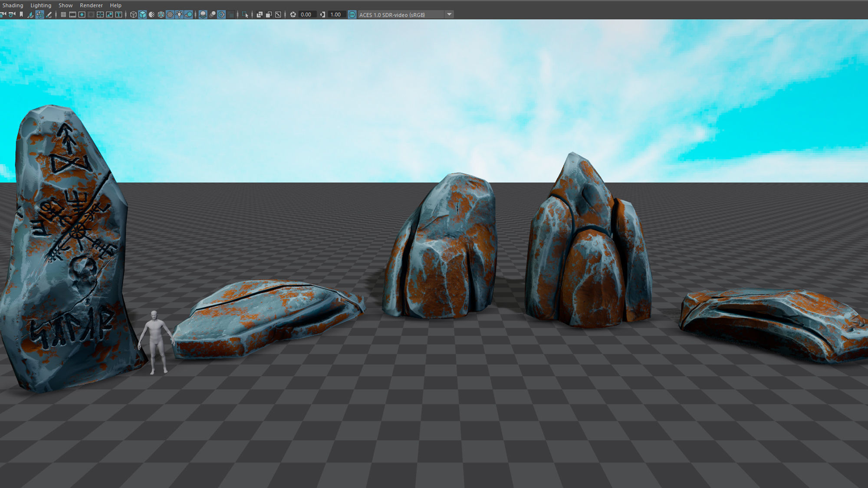The image size is (868, 488).
Task: Click Use Default Material icon
Action: point(151,14)
